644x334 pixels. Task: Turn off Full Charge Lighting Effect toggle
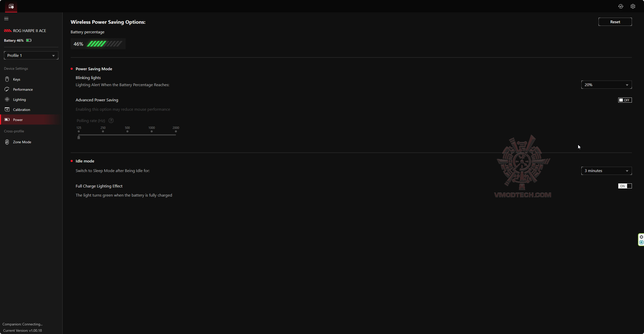(625, 186)
